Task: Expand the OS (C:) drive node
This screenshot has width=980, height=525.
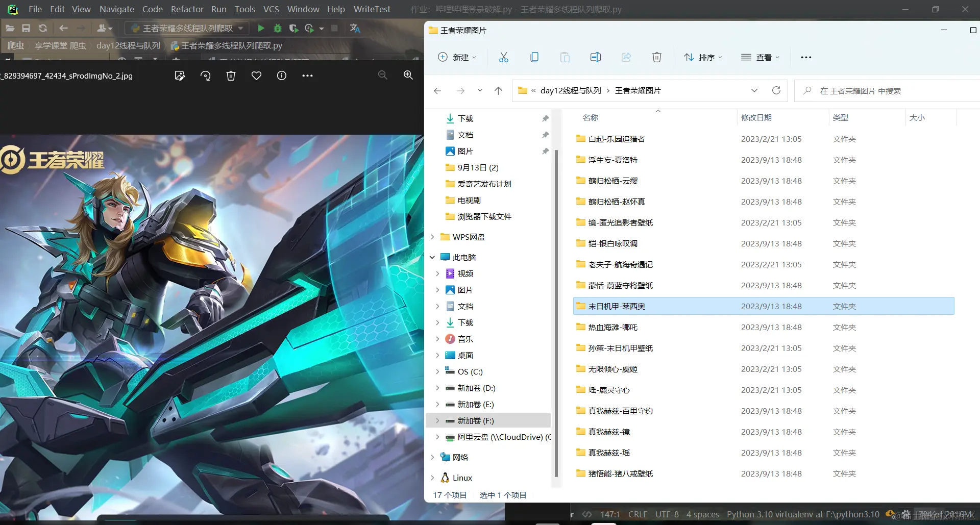Action: click(x=437, y=371)
